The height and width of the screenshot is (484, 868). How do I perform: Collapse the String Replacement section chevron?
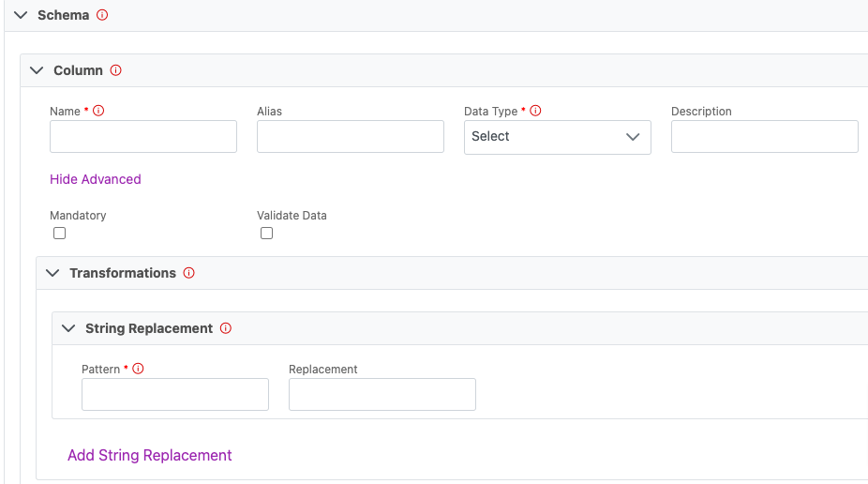coord(68,328)
